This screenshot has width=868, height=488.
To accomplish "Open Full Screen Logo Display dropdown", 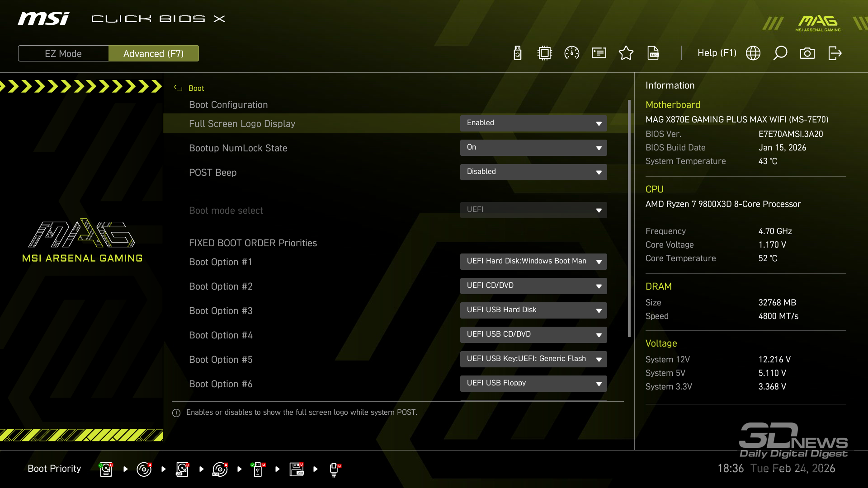I will (533, 123).
